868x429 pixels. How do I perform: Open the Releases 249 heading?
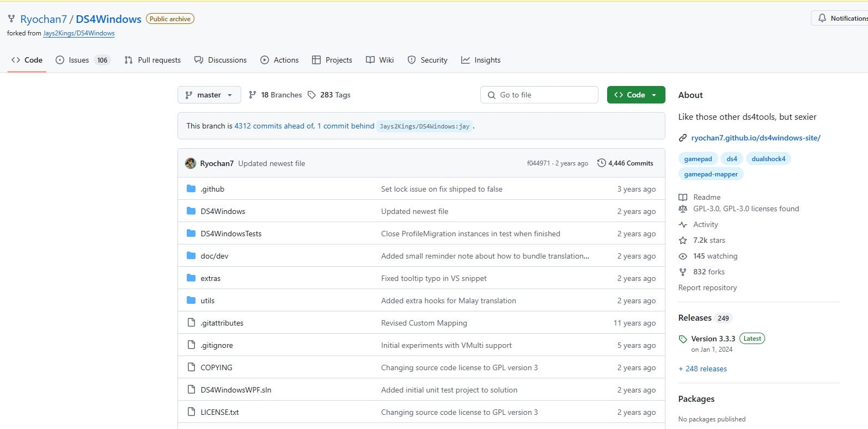pos(705,318)
